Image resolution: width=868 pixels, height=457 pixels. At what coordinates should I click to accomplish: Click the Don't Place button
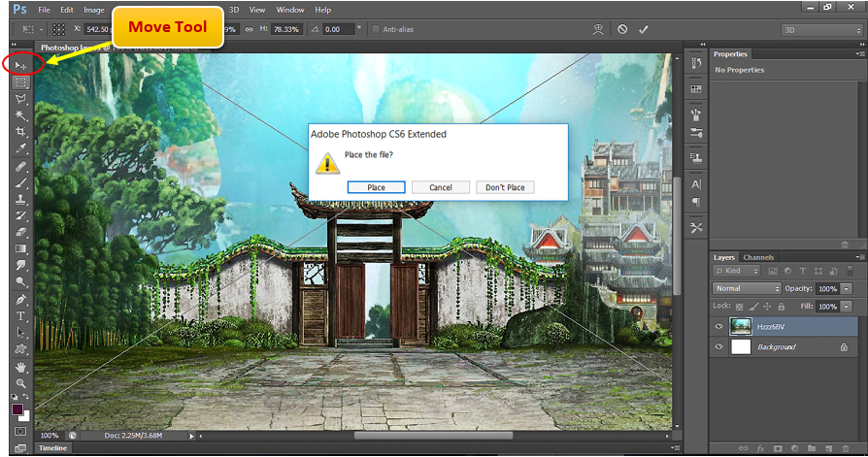505,187
